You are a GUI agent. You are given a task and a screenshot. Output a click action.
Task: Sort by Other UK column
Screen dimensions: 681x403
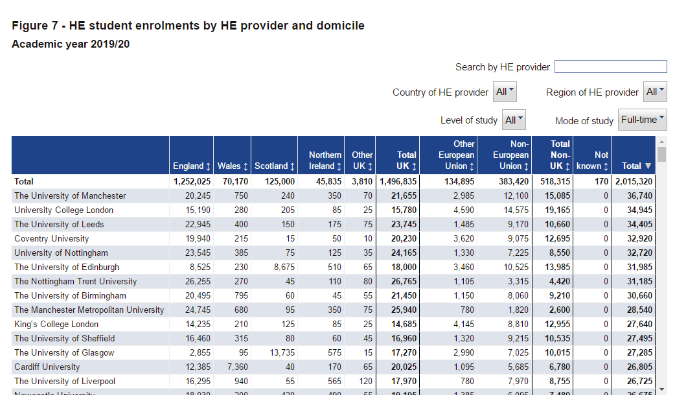point(361,160)
